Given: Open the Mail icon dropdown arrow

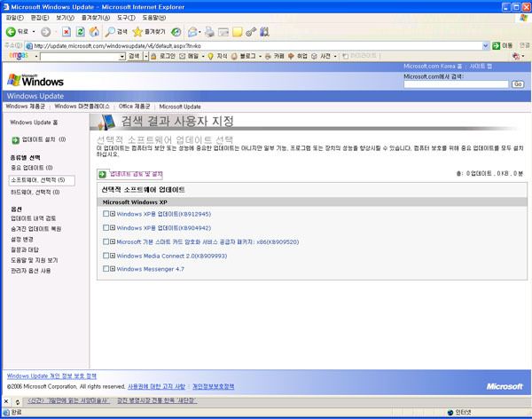Looking at the screenshot, I should 199,32.
